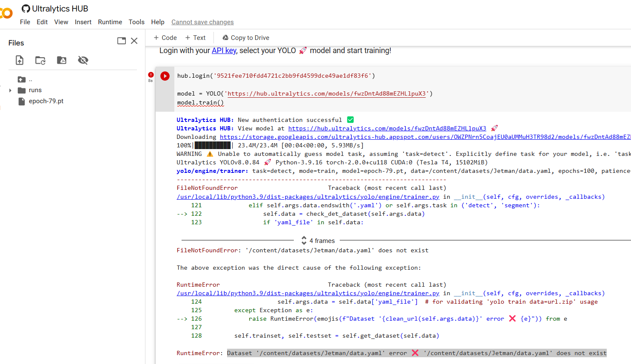Click the GitHub octocat logo next to Ultralytics HUB

26,8
